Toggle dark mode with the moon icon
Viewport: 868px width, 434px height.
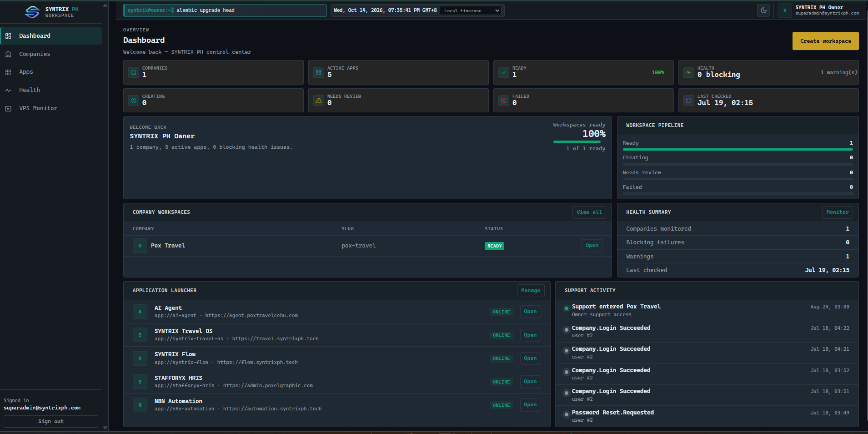[764, 10]
